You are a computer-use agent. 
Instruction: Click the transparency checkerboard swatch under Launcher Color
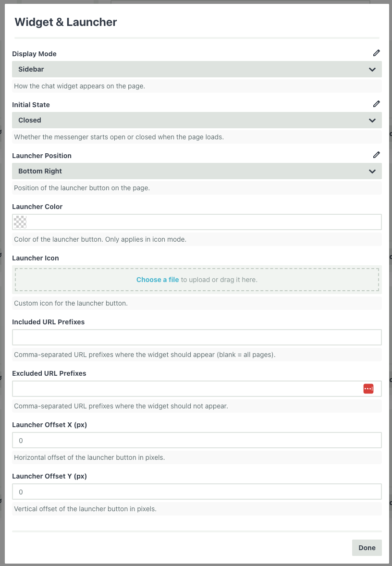tap(19, 222)
